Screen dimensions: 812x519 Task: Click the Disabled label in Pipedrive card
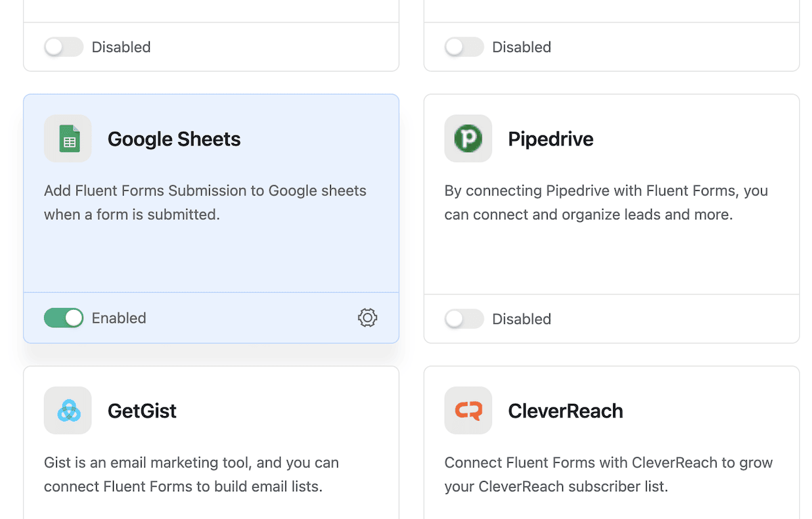coord(522,319)
